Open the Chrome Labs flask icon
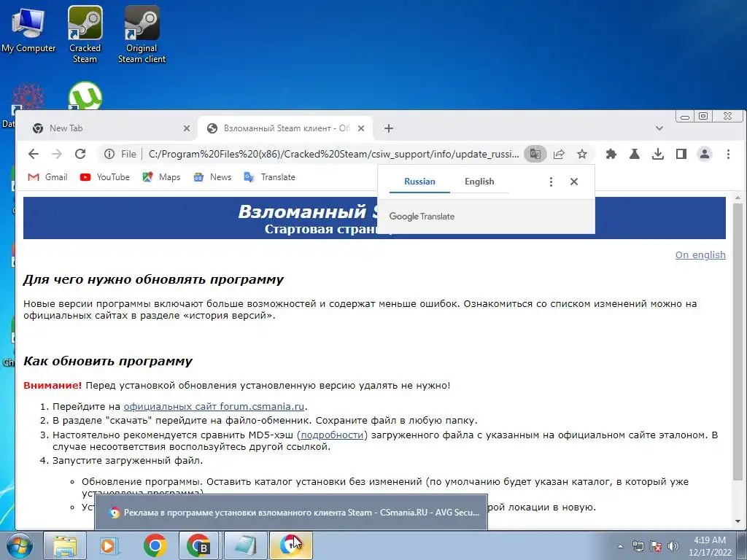The image size is (747, 560). pyautogui.click(x=634, y=154)
